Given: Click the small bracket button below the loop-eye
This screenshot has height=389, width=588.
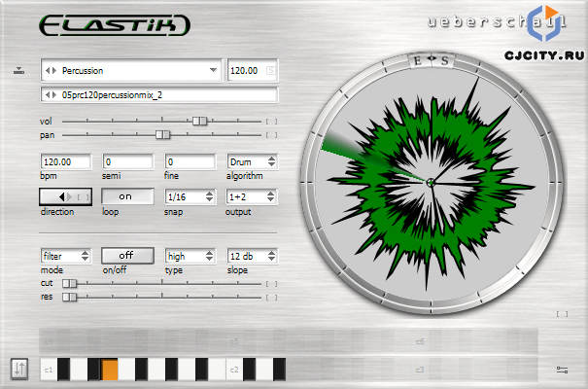Looking at the screenshot, I should click(x=562, y=314).
